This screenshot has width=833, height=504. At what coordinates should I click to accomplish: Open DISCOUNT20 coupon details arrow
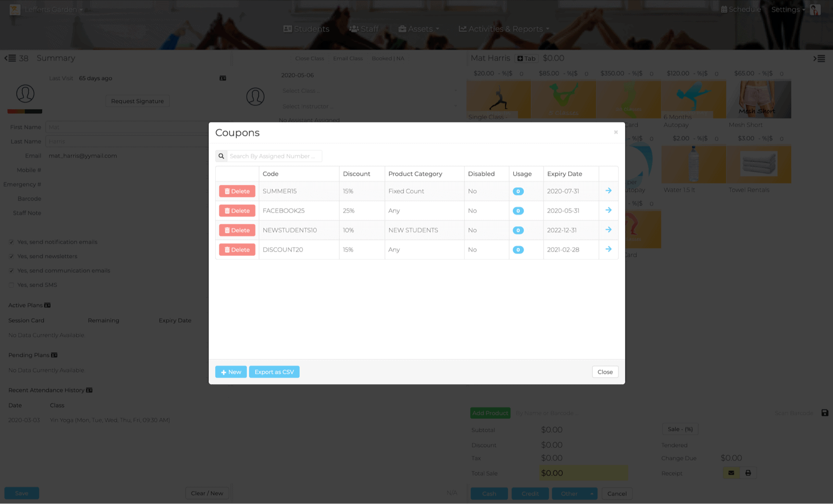click(x=609, y=249)
